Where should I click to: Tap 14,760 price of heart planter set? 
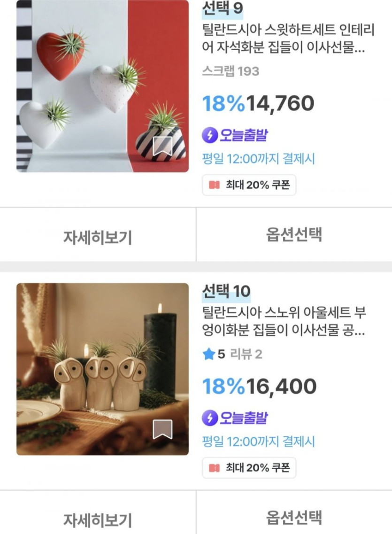point(280,103)
